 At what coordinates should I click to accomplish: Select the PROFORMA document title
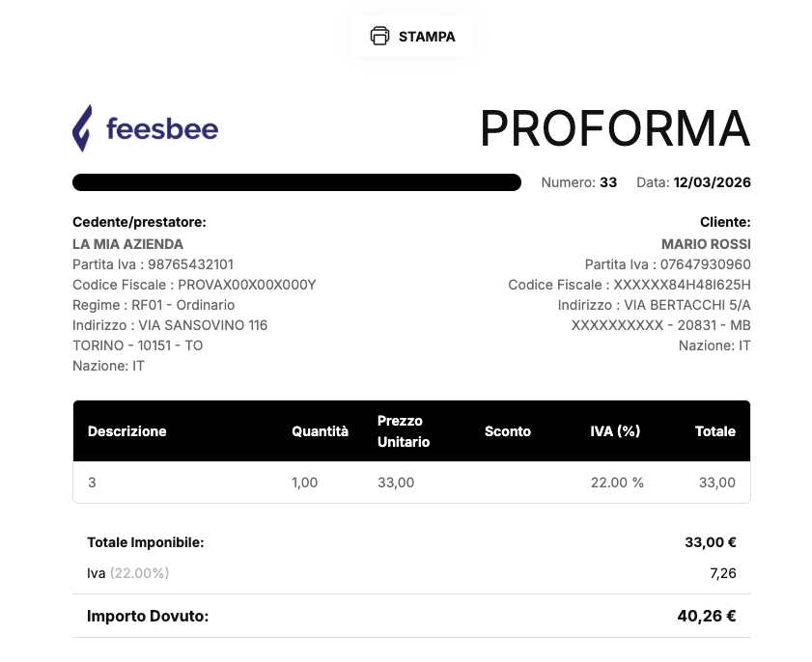[614, 129]
